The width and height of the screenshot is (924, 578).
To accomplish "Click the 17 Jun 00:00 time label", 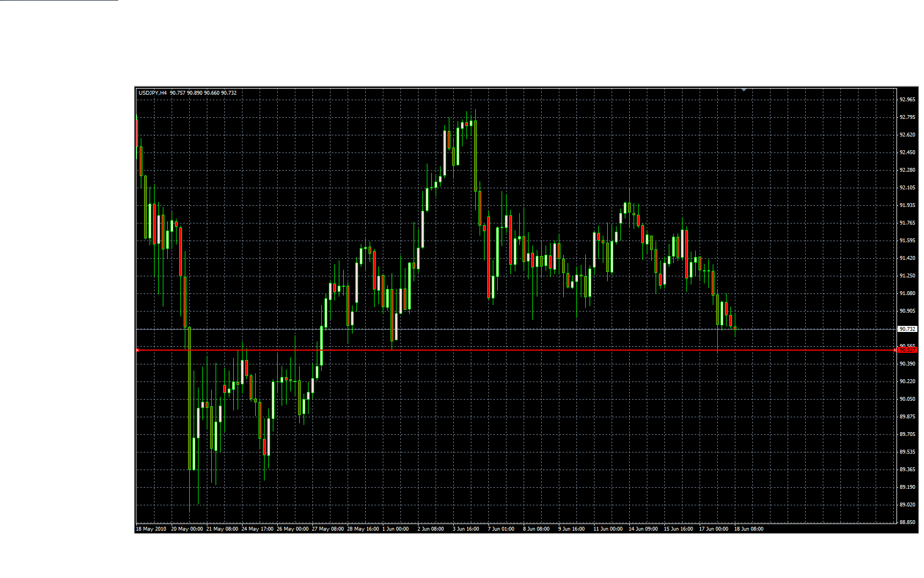I will (x=714, y=529).
